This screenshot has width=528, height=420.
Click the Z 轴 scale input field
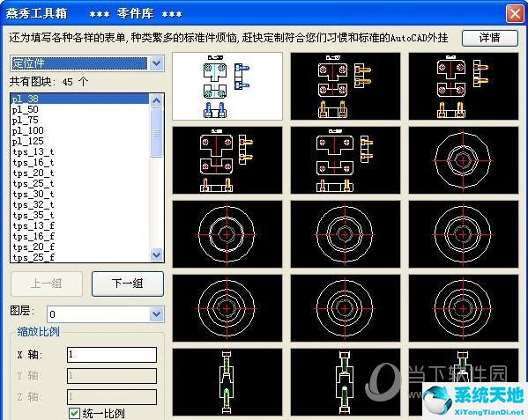(x=112, y=397)
